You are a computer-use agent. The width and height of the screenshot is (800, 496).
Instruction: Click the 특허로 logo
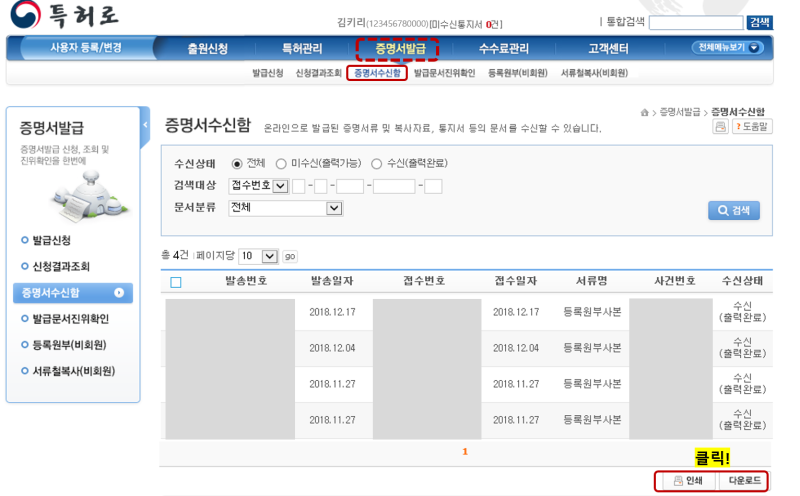(65, 14)
